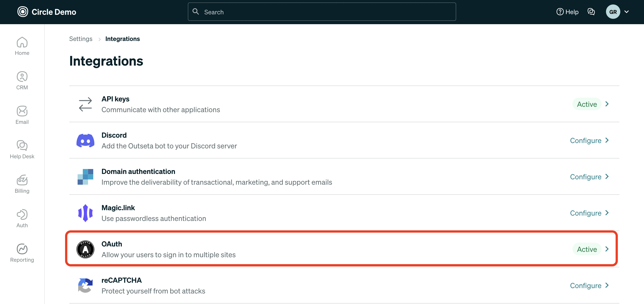The image size is (644, 304).
Task: Click Configure for reCAPTCHA
Action: 585,286
